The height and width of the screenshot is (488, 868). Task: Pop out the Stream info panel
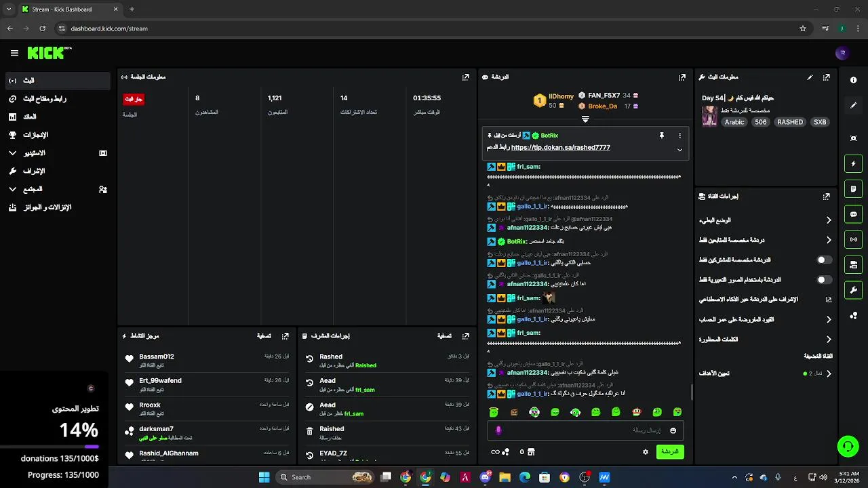826,77
